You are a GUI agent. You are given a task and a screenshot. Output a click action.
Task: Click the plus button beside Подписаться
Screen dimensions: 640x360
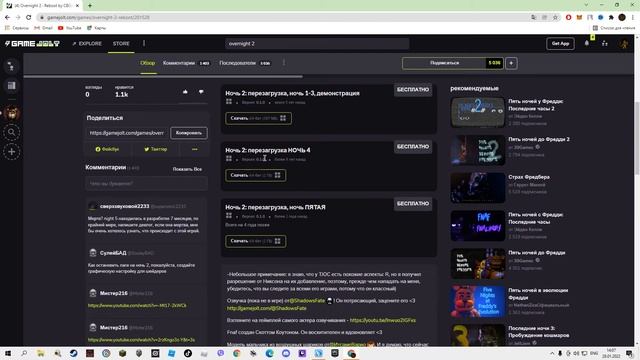click(x=511, y=63)
